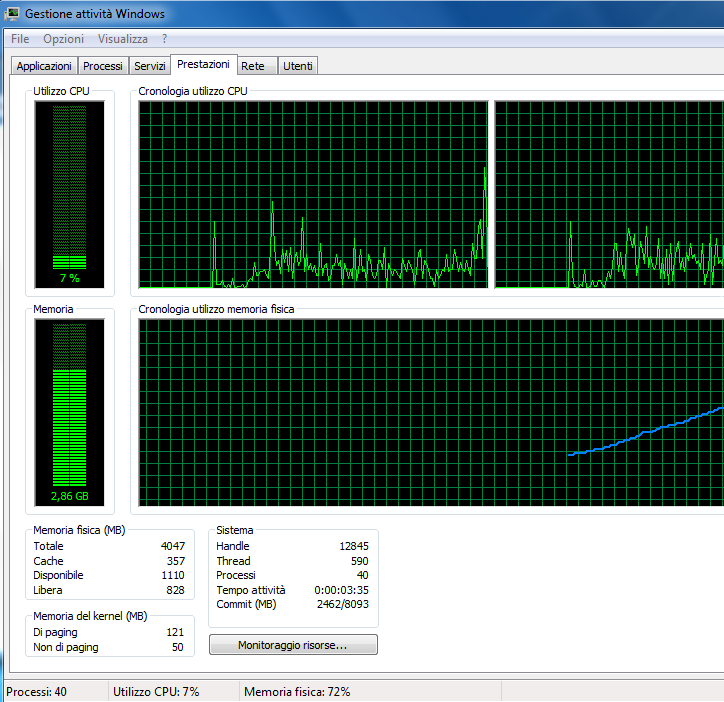Switch to the Servizi tab
This screenshot has height=702, width=724.
click(x=150, y=66)
